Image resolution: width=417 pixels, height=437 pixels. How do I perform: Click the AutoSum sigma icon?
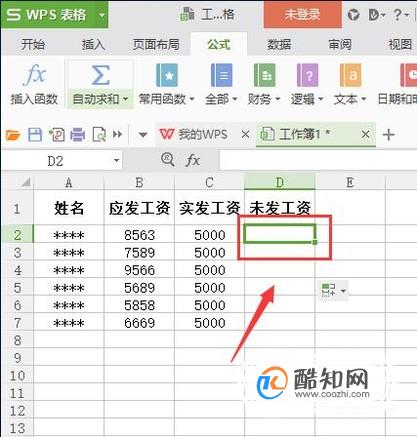tap(100, 75)
